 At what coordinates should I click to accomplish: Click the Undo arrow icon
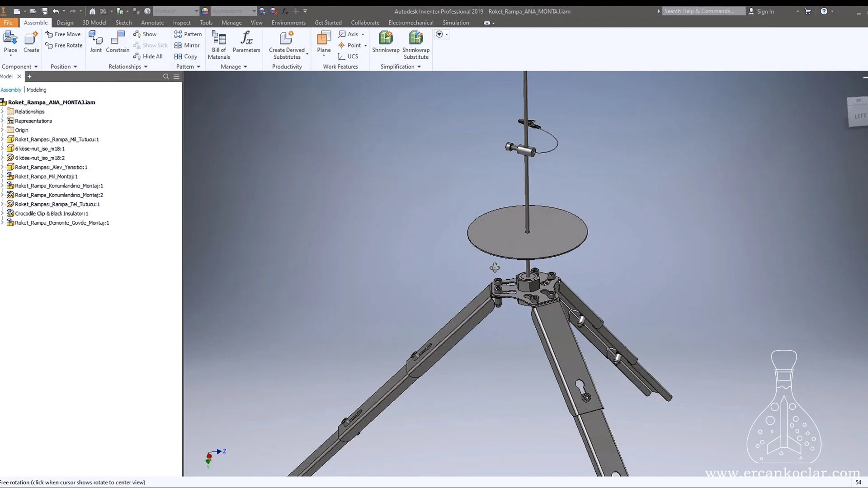click(56, 11)
